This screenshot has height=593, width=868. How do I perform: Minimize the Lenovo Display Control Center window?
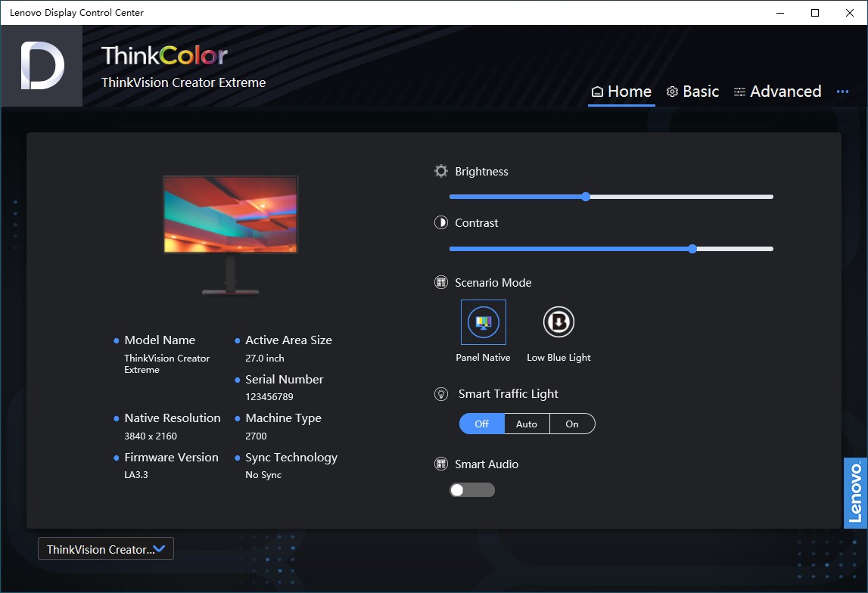click(780, 13)
